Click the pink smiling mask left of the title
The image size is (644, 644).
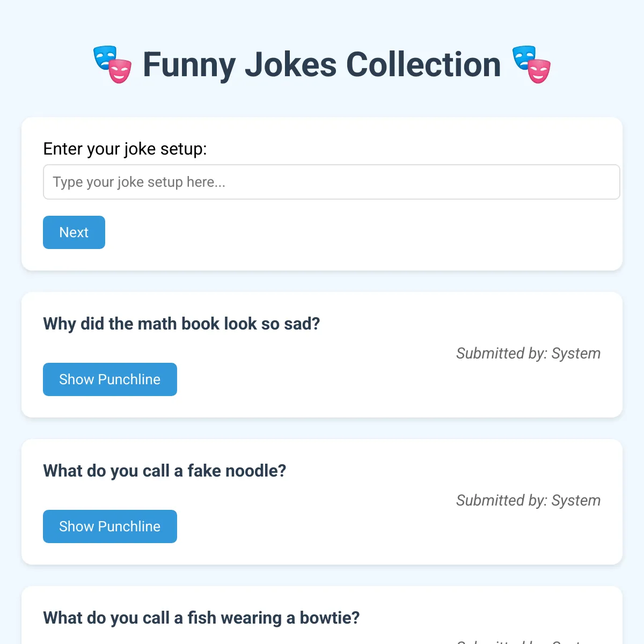tap(120, 71)
